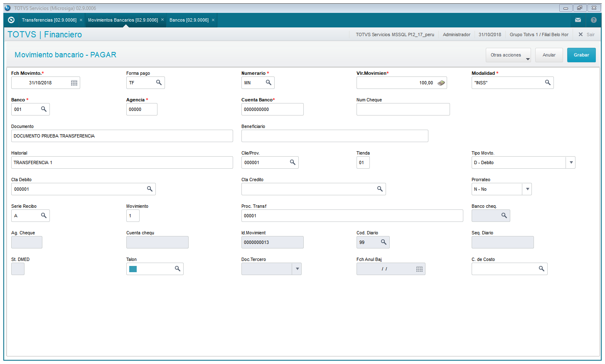605x364 pixels.
Task: Open C. de Costo lookup magnifier
Action: [x=541, y=269]
